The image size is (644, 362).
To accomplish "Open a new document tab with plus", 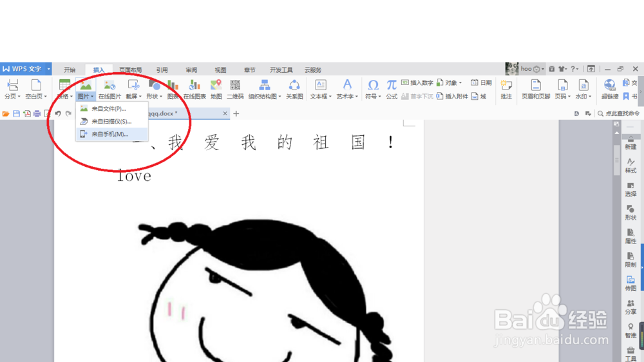I will (236, 114).
